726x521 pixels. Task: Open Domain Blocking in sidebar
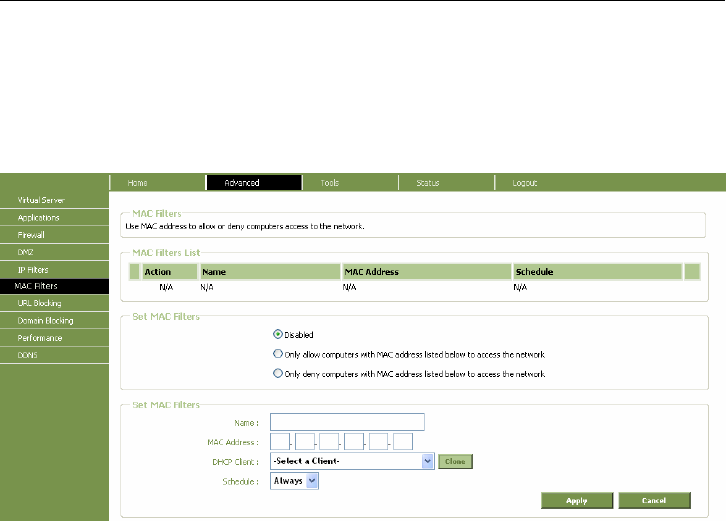click(44, 320)
